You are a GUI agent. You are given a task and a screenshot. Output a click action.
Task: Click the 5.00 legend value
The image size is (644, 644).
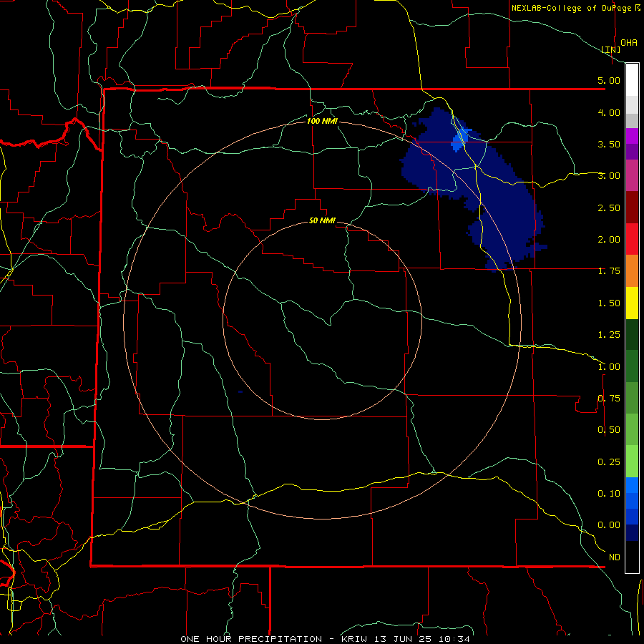pyautogui.click(x=609, y=80)
